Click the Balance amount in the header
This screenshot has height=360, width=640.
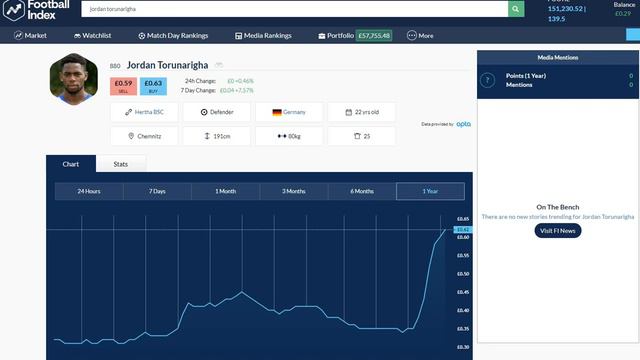[623, 13]
